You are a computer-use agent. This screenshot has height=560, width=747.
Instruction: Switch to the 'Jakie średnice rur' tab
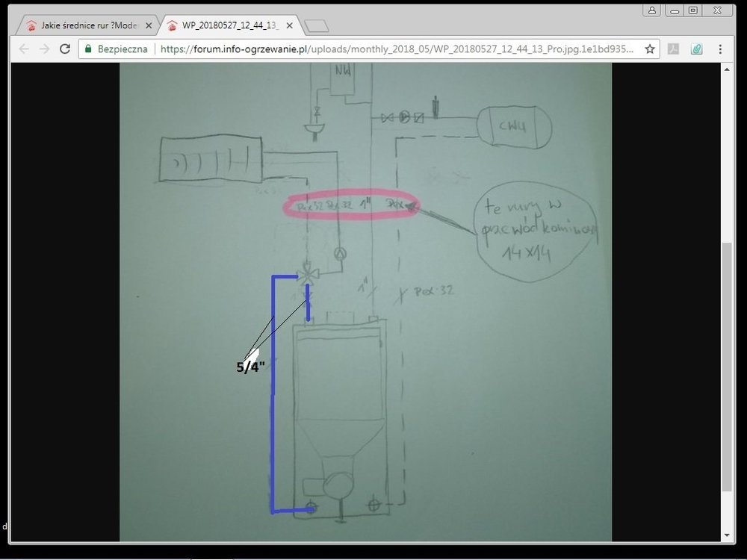(x=82, y=26)
